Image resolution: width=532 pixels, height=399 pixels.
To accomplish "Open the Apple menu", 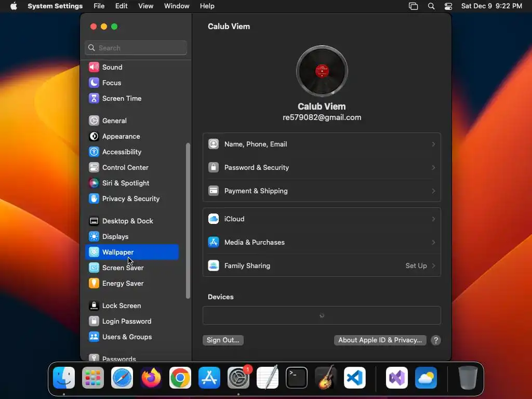I will [14, 6].
